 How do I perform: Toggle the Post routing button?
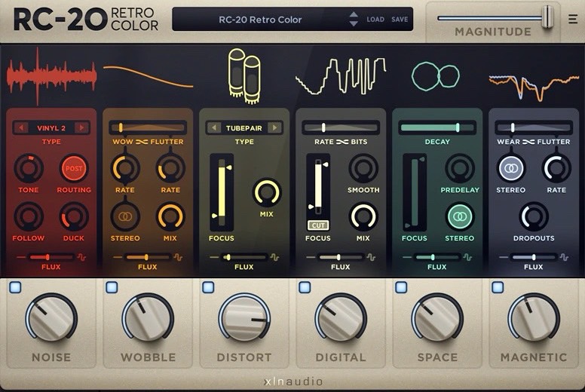[74, 168]
